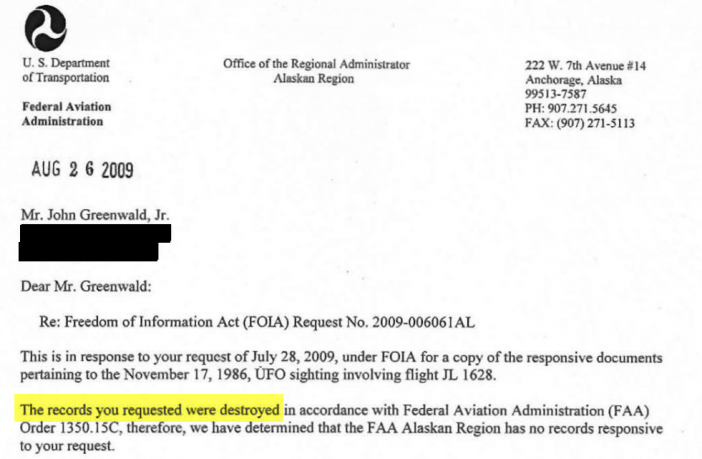Image resolution: width=702 pixels, height=459 pixels.
Task: Click the 'Anchorage, Alaska' address line
Action: click(574, 80)
